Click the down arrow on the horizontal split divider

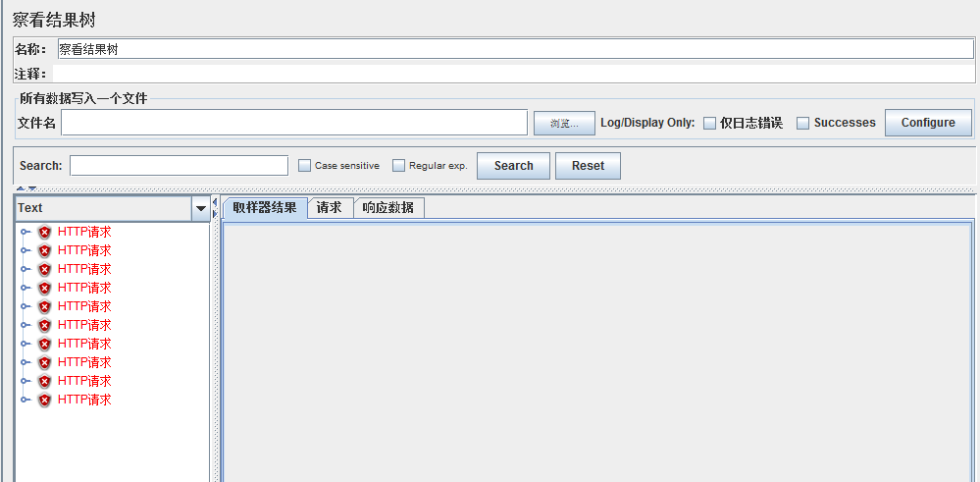pos(31,188)
